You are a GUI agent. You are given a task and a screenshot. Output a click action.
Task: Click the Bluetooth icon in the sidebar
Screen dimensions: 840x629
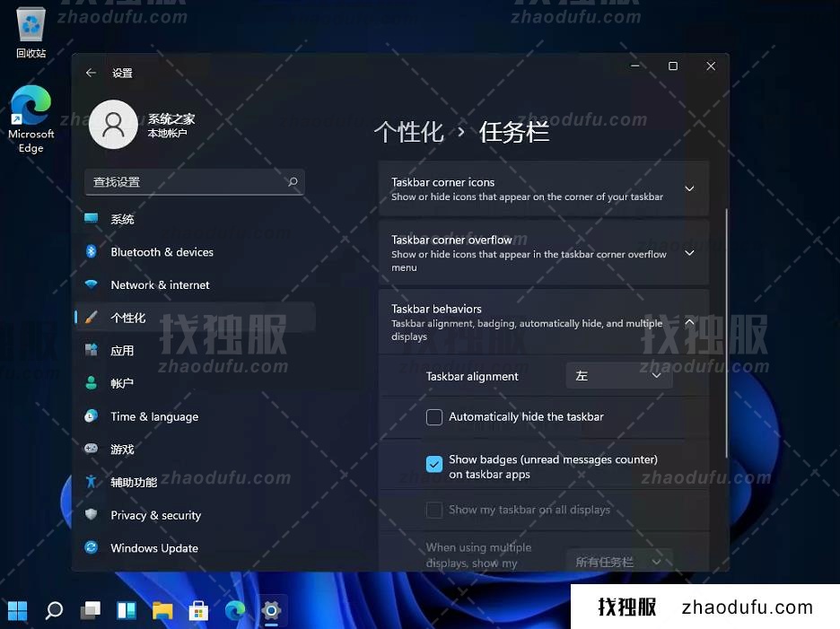[x=91, y=251]
